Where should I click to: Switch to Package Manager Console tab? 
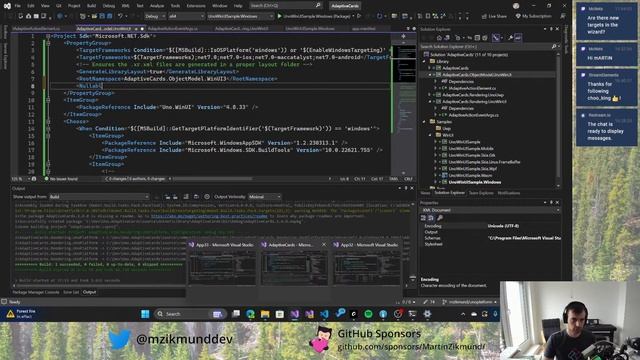tap(36, 292)
